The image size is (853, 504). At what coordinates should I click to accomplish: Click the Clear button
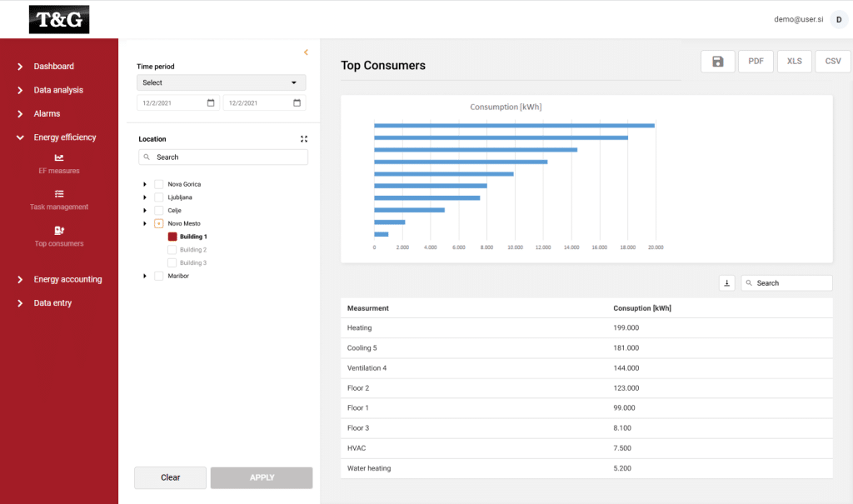[x=170, y=477]
